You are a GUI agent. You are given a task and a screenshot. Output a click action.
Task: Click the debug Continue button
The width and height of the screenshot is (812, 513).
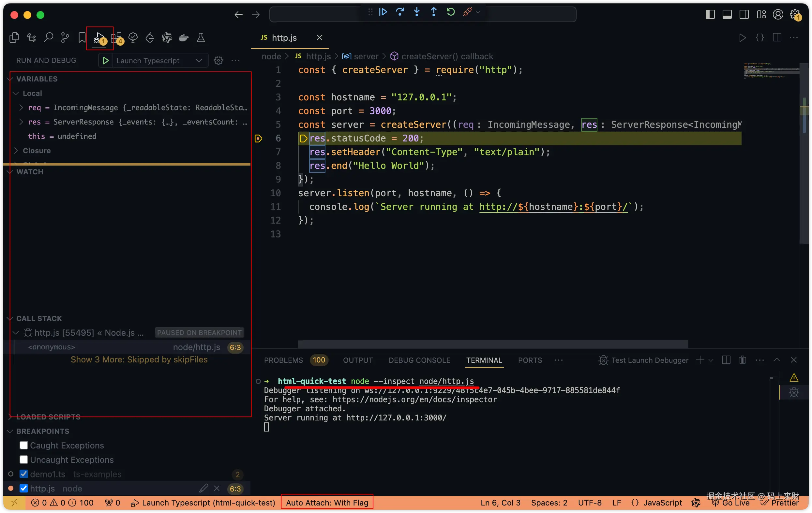click(383, 12)
